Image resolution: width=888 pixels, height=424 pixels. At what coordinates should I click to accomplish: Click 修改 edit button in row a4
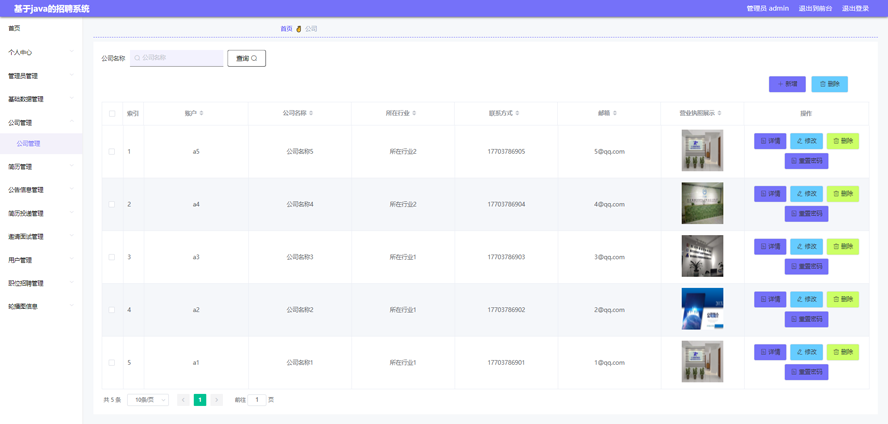(806, 194)
